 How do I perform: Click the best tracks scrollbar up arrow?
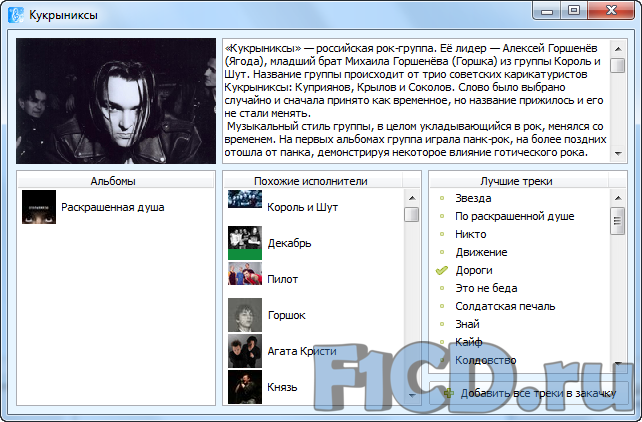click(618, 198)
